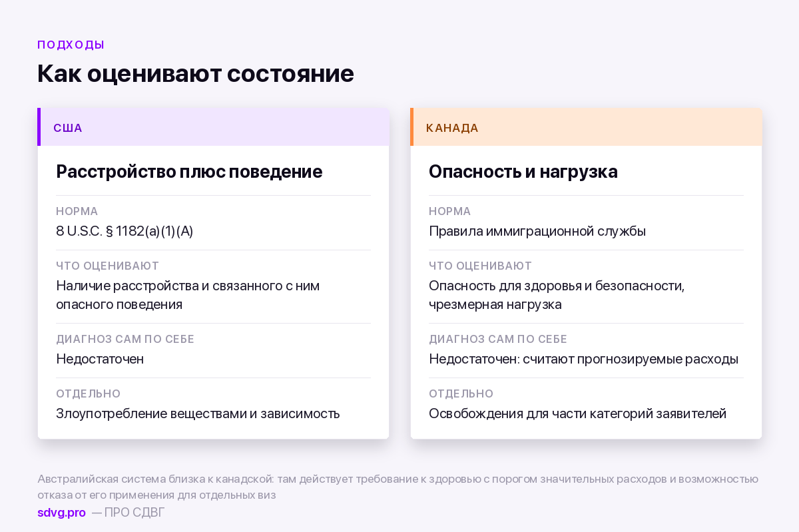
Task: Select the title 'Расстройство плюс поведение'
Action: [189, 172]
